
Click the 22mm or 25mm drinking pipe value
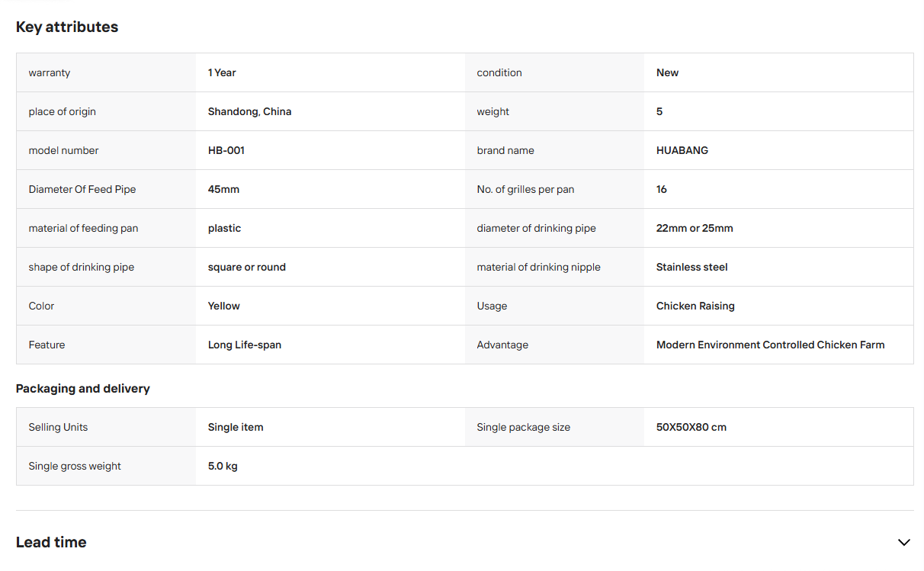tap(695, 228)
